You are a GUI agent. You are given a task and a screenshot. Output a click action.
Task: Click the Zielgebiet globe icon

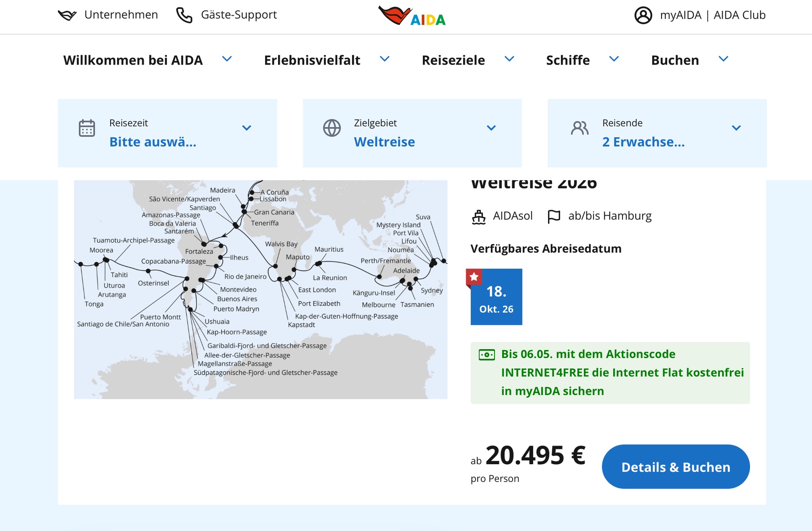332,128
